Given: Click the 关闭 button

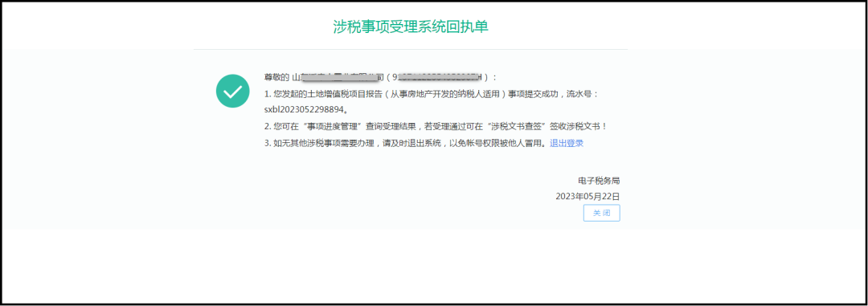Looking at the screenshot, I should (601, 213).
